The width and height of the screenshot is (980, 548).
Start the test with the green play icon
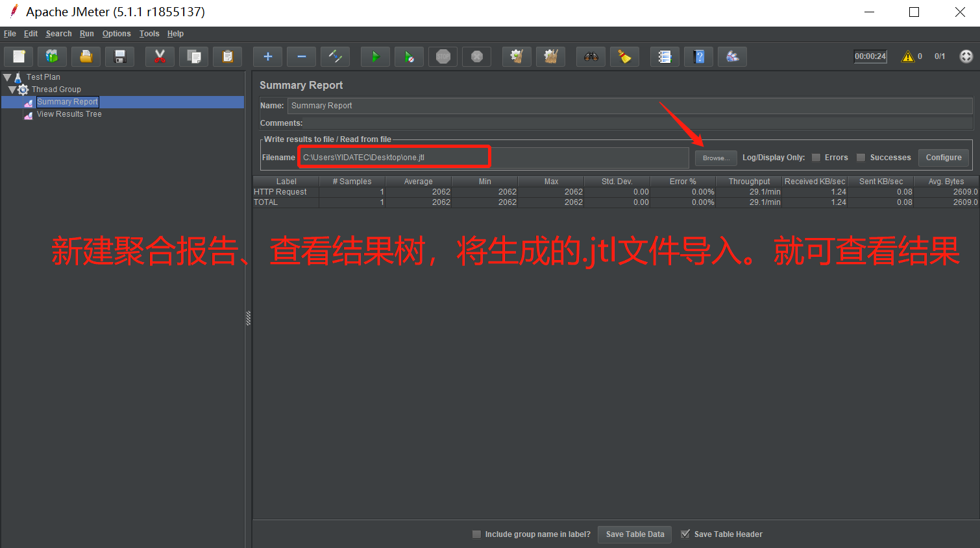375,56
